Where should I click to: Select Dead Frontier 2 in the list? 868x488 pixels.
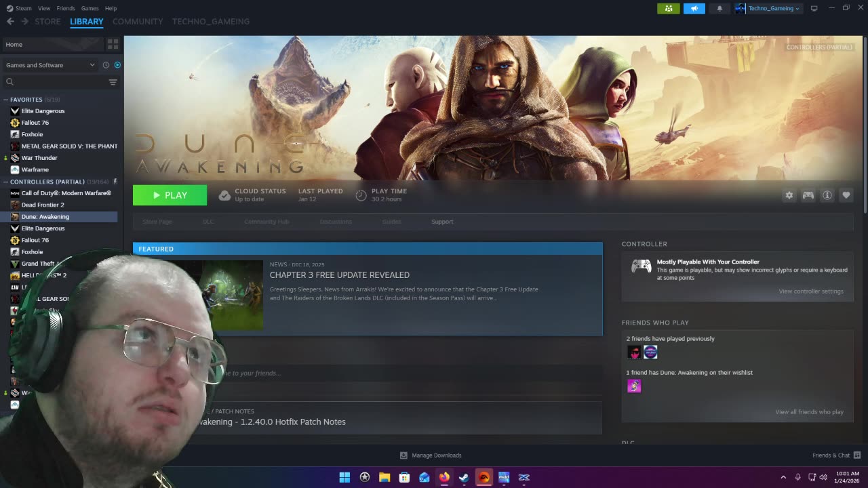(43, 205)
